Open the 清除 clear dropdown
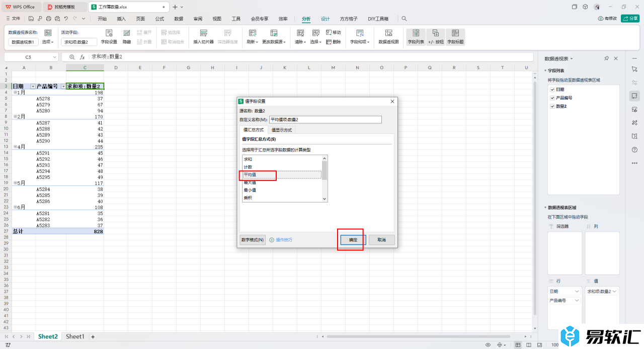Screen dimensions: 644x349 pyautogui.click(x=300, y=42)
